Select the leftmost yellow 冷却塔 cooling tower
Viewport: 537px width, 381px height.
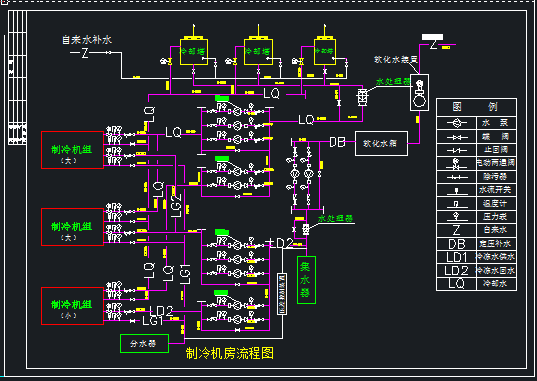(194, 51)
